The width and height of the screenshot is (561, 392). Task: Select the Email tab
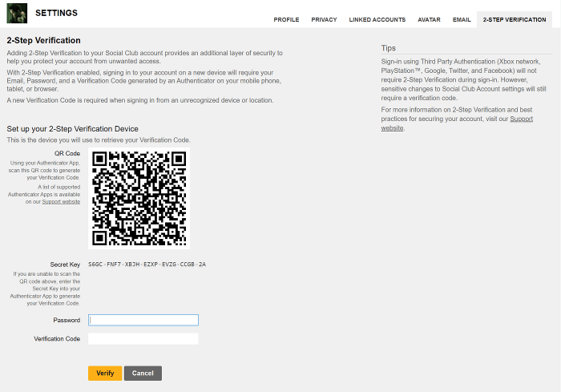tap(462, 20)
